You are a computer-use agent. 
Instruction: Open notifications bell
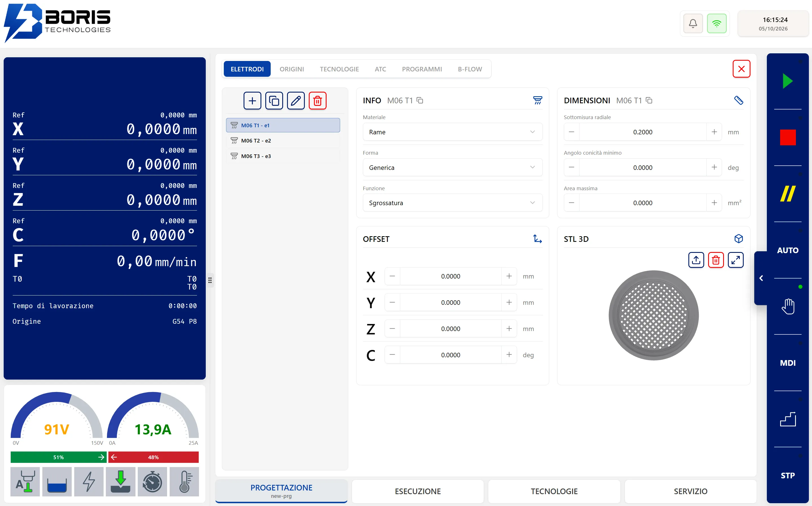693,23
